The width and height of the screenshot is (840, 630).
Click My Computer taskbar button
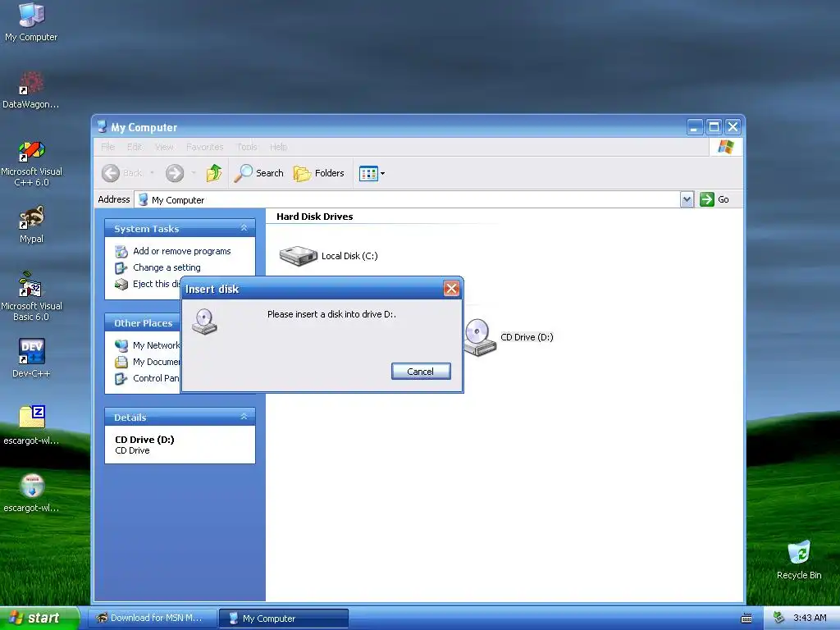point(283,619)
